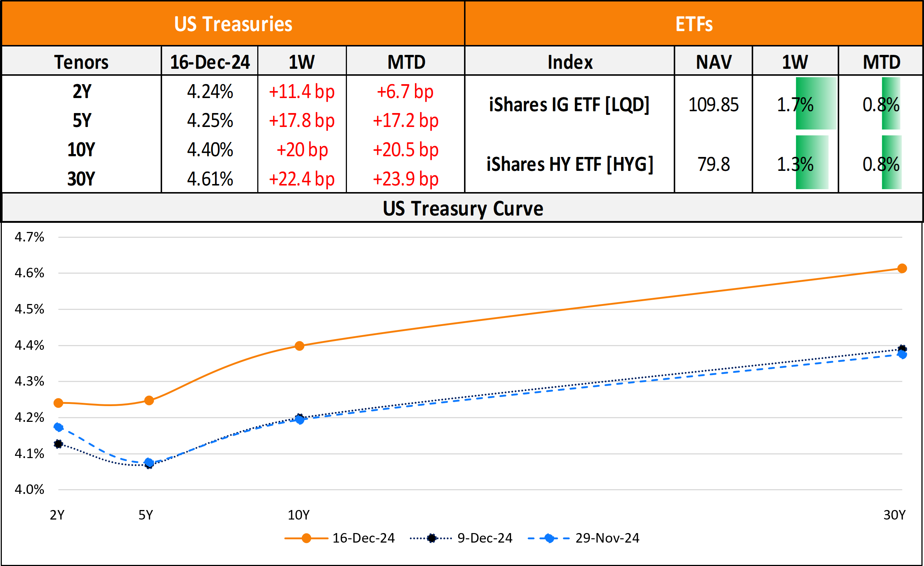This screenshot has height=566, width=924.
Task: Select the NAV column header
Action: 713,62
